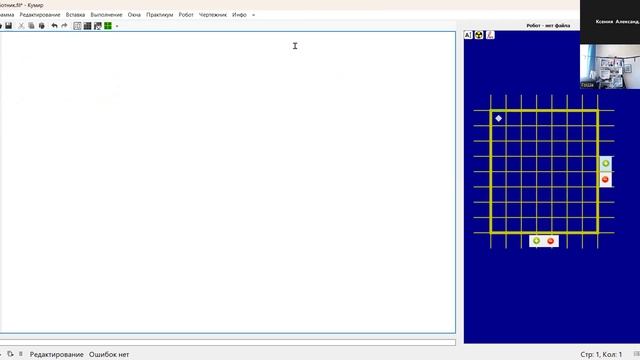Click the 'Редактирование' status bar text
This screenshot has height=360, width=640.
point(56,354)
